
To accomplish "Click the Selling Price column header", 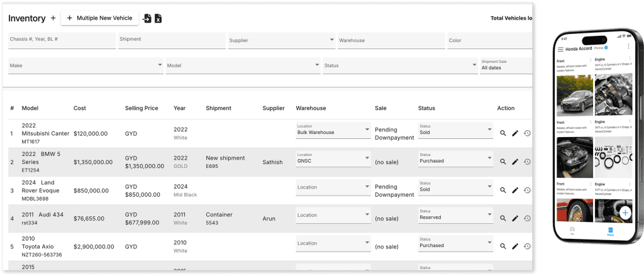I will coord(143,108).
